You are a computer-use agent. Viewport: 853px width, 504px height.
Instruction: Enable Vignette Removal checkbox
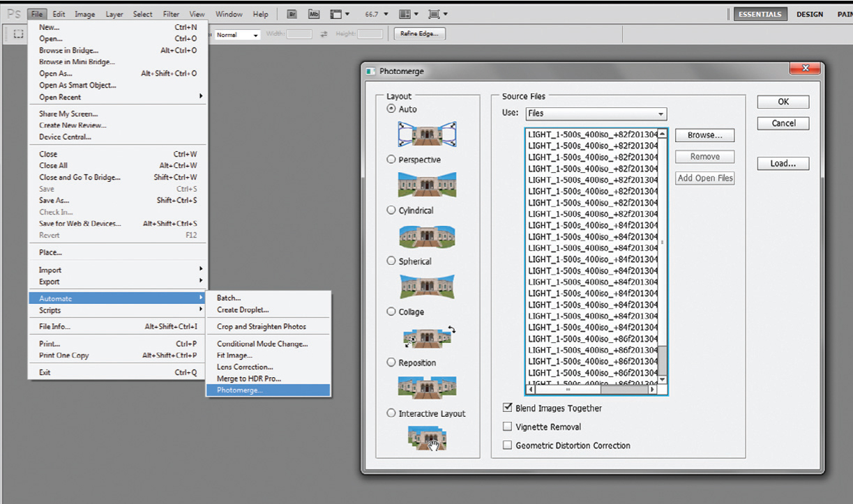pyautogui.click(x=507, y=427)
